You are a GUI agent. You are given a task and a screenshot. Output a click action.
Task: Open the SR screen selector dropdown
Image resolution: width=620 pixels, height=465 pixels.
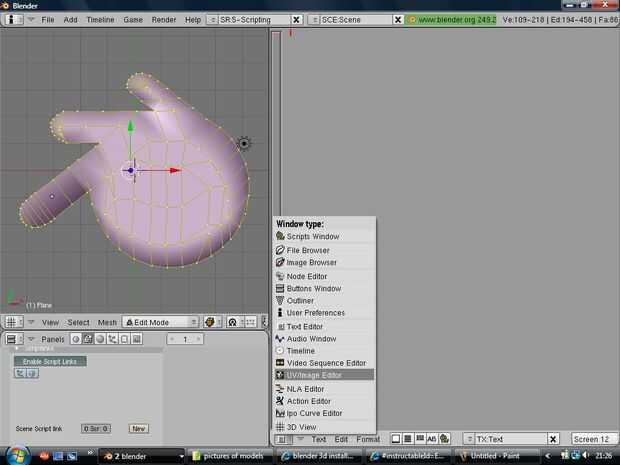212,20
